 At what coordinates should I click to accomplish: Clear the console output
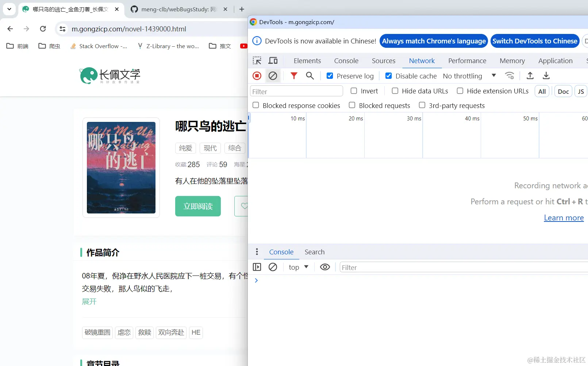pyautogui.click(x=273, y=267)
